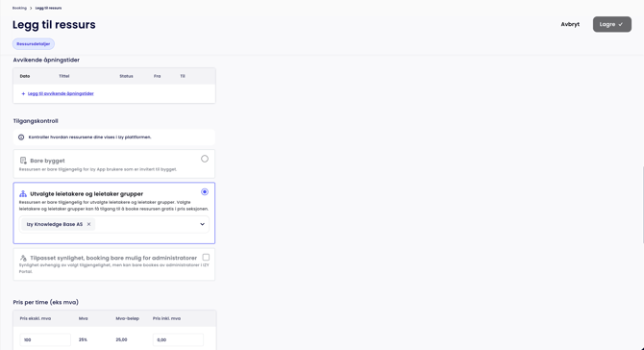Click the checkmark icon in Lagre button

pyautogui.click(x=621, y=24)
